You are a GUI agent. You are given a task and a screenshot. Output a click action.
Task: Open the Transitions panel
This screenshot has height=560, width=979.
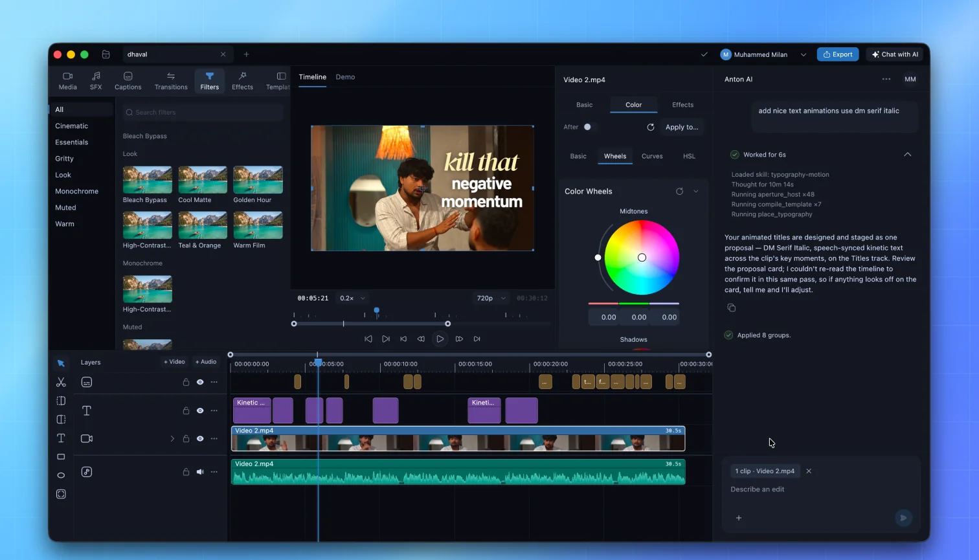tap(171, 81)
